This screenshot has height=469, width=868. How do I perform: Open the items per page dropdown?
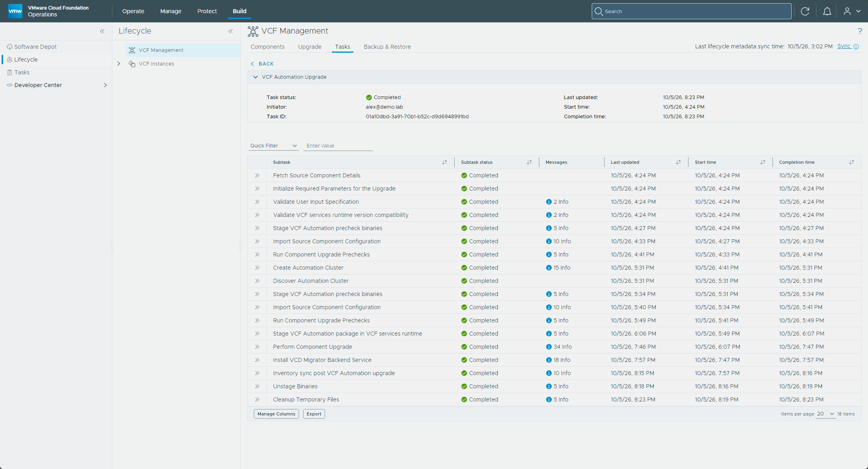(826, 414)
